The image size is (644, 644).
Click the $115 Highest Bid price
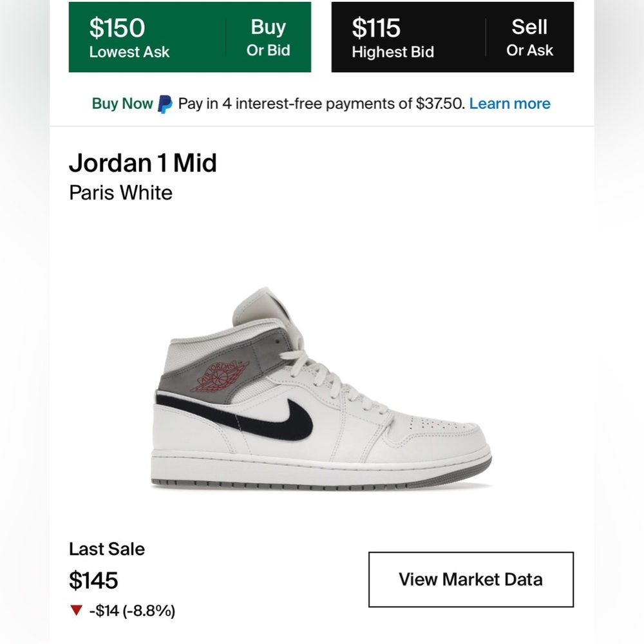pyautogui.click(x=375, y=28)
